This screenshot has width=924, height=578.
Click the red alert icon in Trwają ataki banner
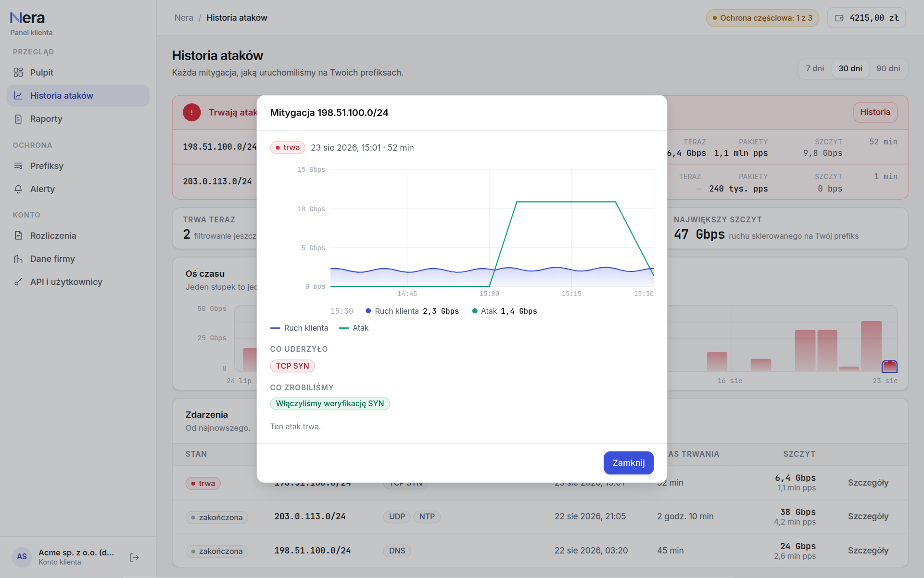(x=192, y=113)
